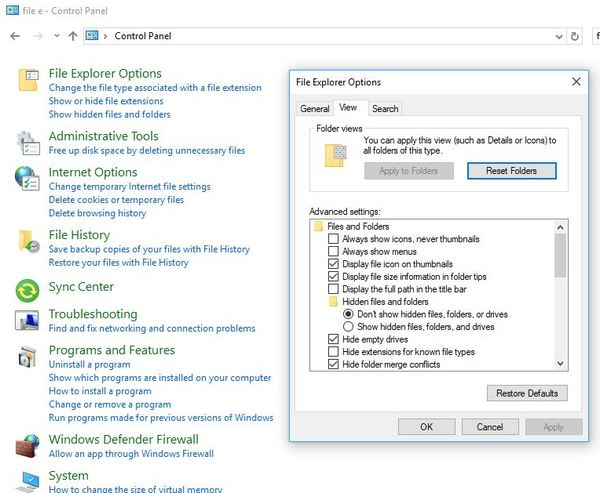Check Hide extensions for known file types
Viewport: 600px width, 493px height.
click(333, 351)
